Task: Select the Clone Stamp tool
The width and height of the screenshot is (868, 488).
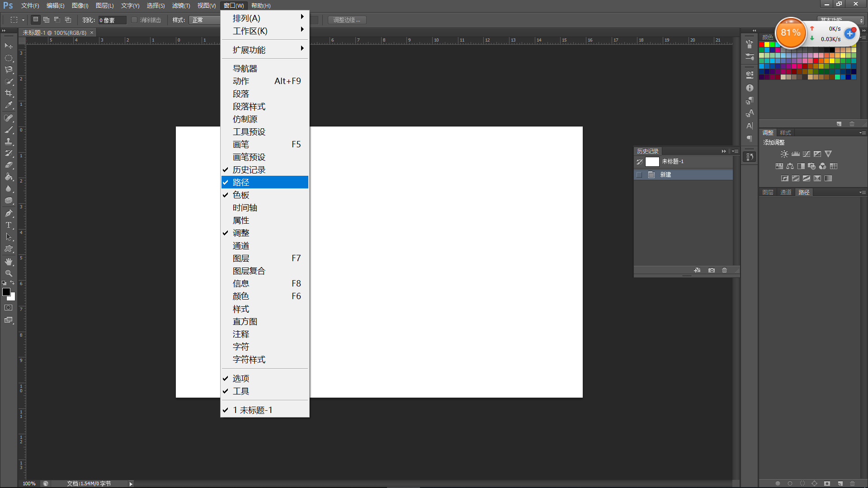Action: [9, 141]
